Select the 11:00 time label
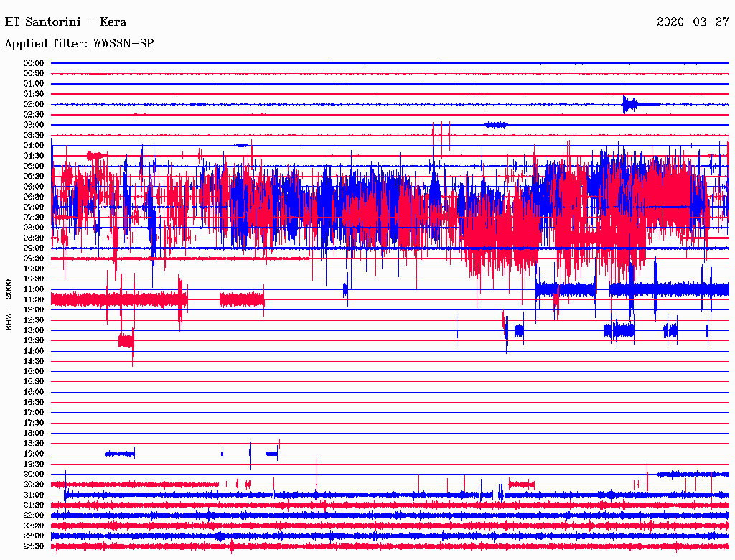Image resolution: width=735 pixels, height=560 pixels. tap(34, 290)
